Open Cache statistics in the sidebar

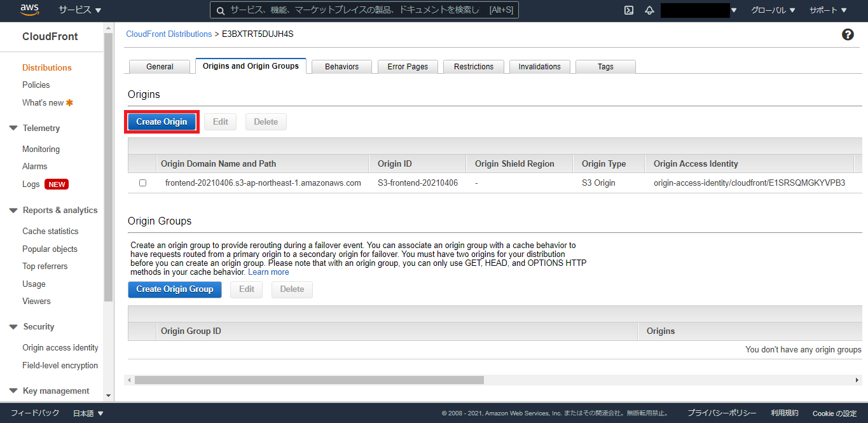pos(50,232)
